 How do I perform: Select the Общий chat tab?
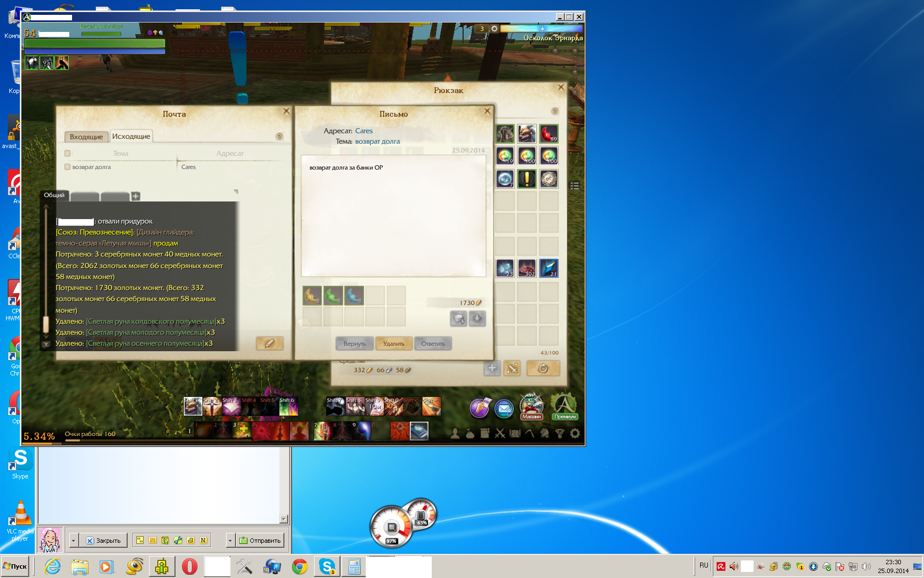[54, 195]
